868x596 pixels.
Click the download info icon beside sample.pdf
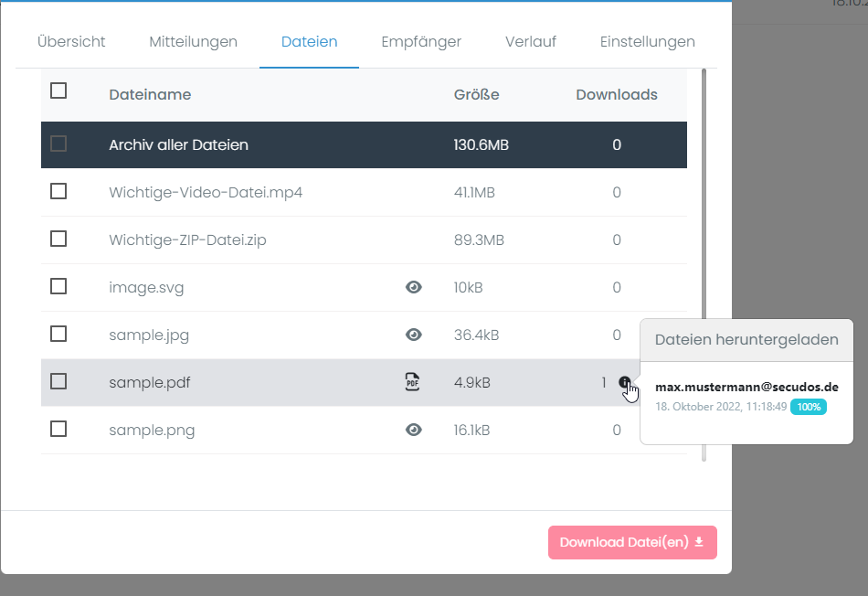click(x=625, y=382)
